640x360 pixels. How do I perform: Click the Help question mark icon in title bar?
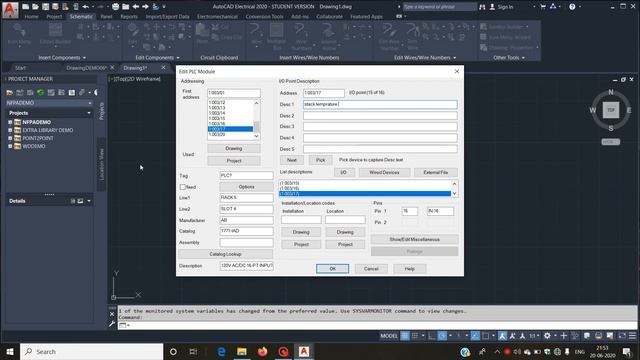point(572,7)
